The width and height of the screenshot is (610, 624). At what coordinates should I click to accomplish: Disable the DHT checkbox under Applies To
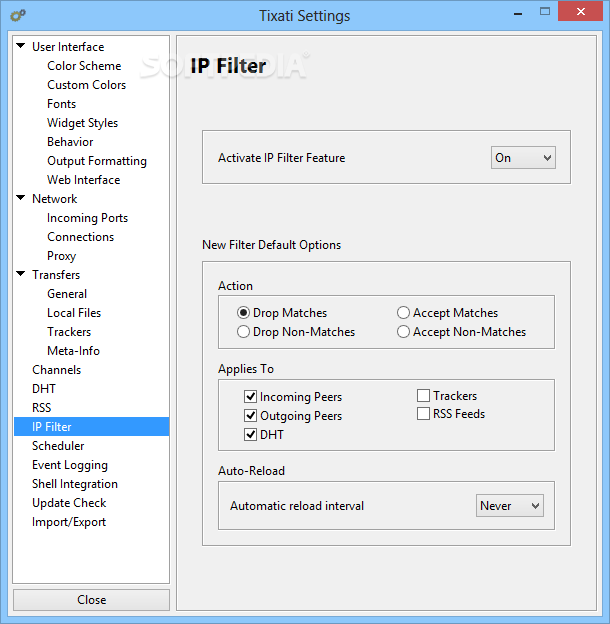pyautogui.click(x=250, y=435)
